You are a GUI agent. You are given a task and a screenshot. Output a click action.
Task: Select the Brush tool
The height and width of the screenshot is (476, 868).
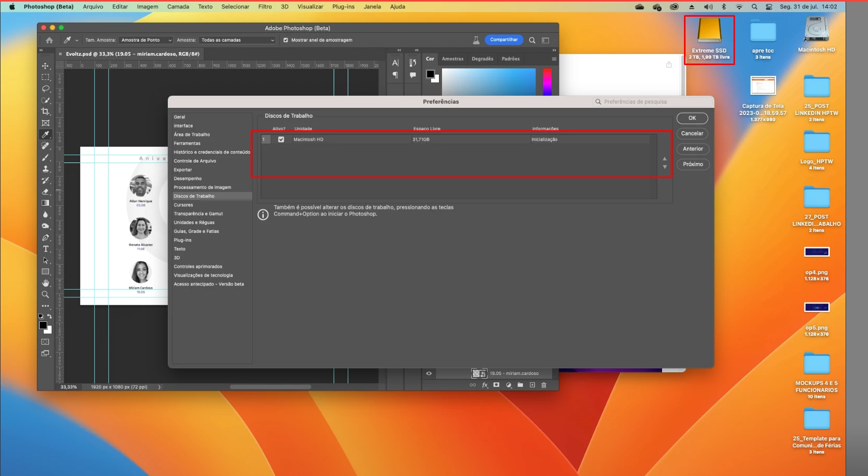coord(45,157)
